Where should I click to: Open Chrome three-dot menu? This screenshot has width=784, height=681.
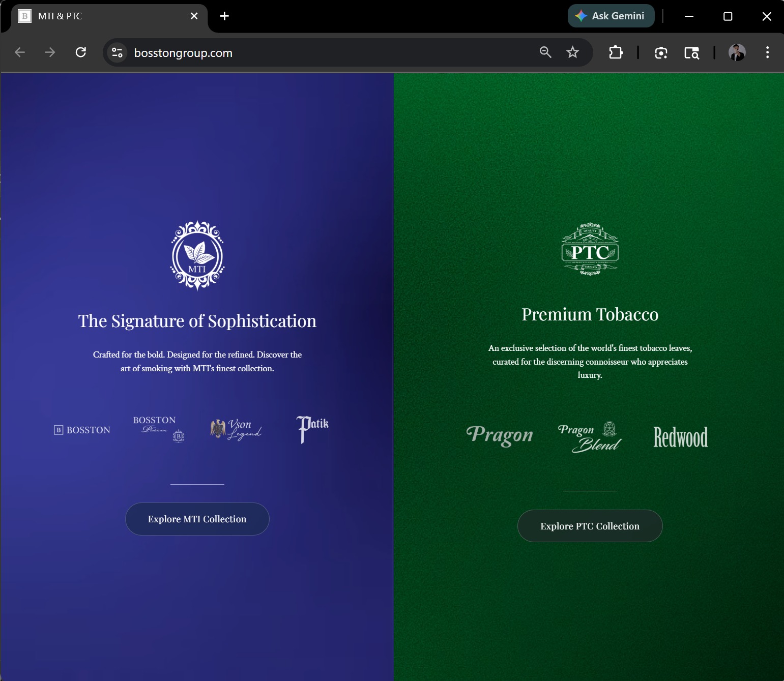pos(767,52)
